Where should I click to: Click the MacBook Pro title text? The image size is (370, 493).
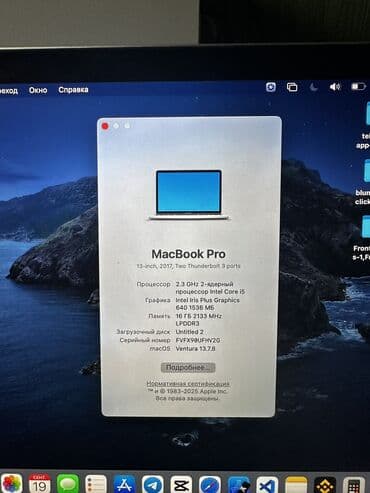tap(189, 254)
